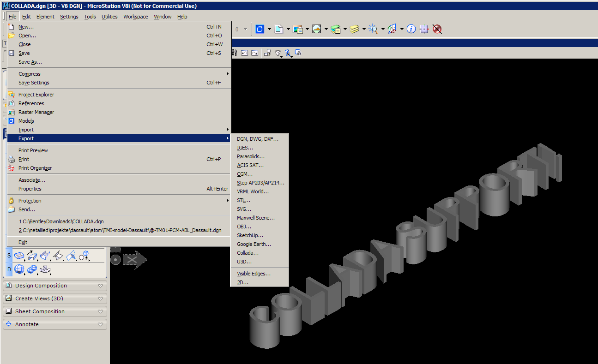Select the first surface tool in row S

coord(19,255)
